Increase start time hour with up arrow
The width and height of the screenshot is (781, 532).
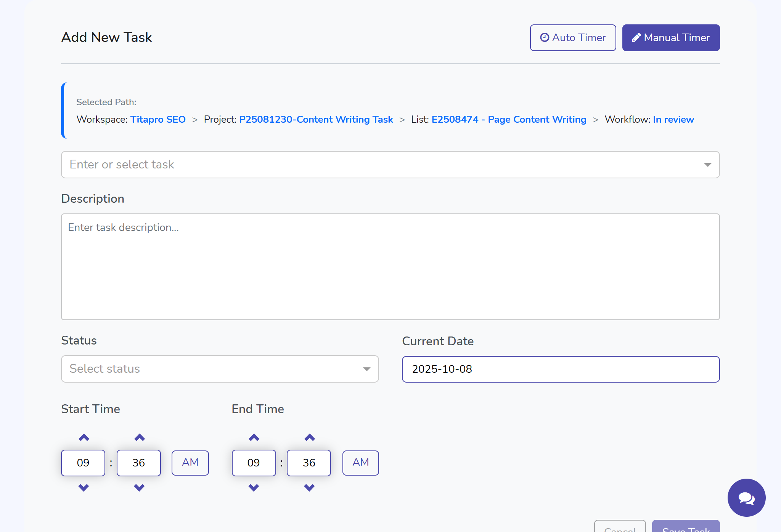click(84, 437)
